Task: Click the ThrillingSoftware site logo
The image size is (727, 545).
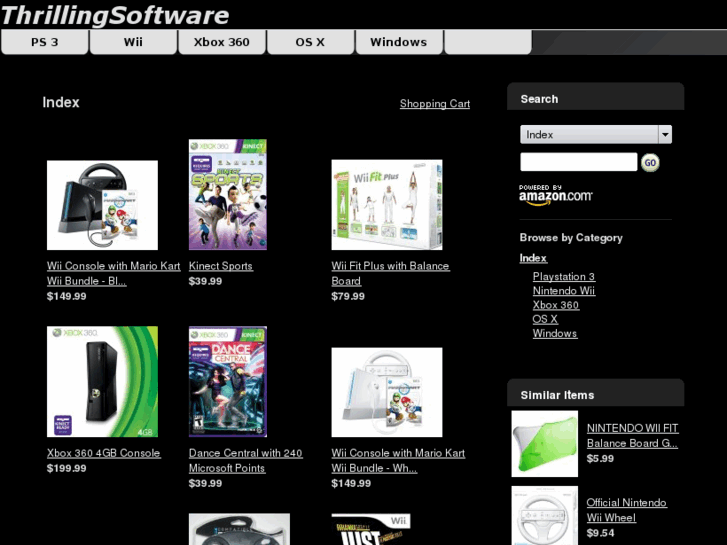Action: tap(115, 15)
